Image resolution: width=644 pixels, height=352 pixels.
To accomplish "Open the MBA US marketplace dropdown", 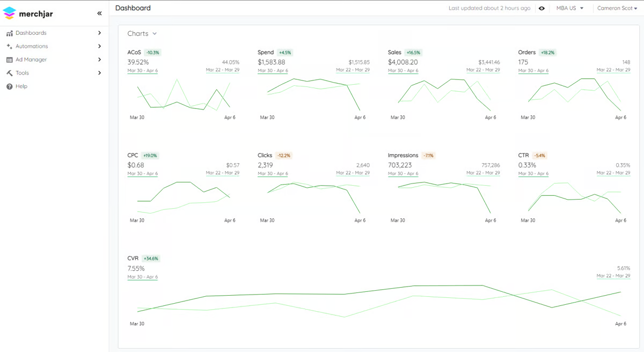I will click(x=570, y=8).
